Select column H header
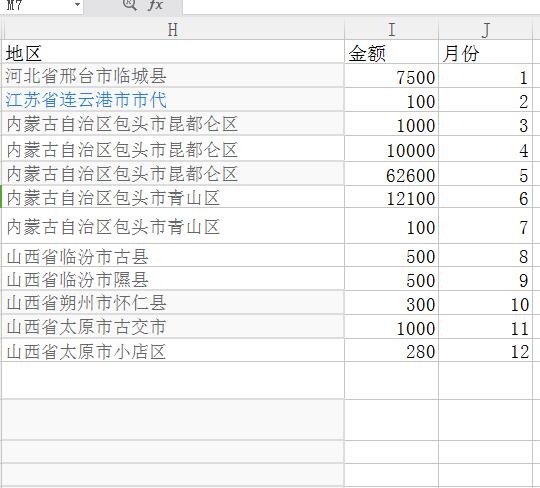The height and width of the screenshot is (488, 540). point(173,30)
